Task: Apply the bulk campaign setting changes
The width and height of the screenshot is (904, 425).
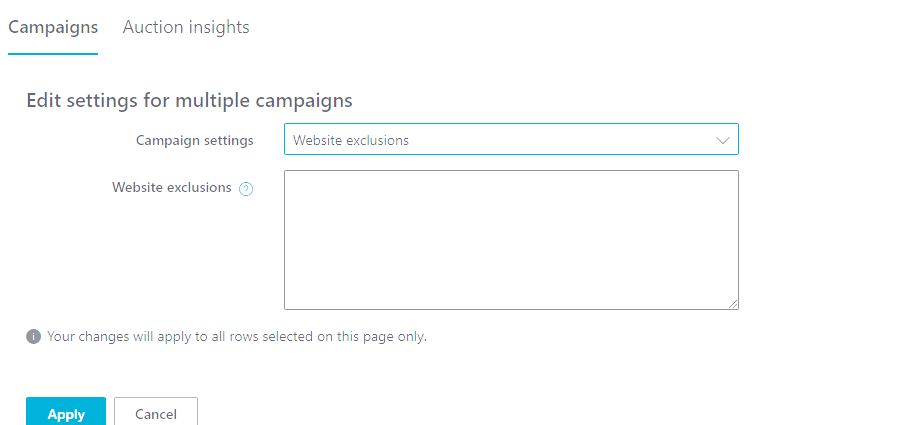Action: click(66, 413)
